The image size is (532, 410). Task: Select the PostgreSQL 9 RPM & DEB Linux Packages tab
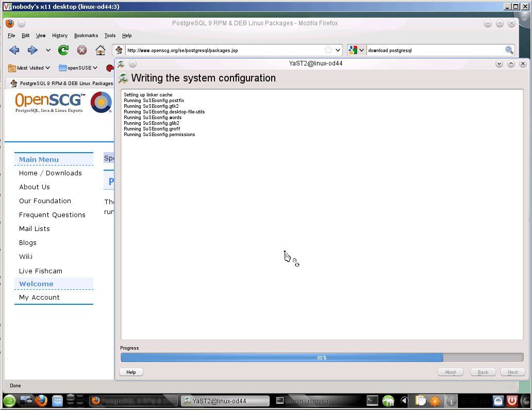(62, 83)
